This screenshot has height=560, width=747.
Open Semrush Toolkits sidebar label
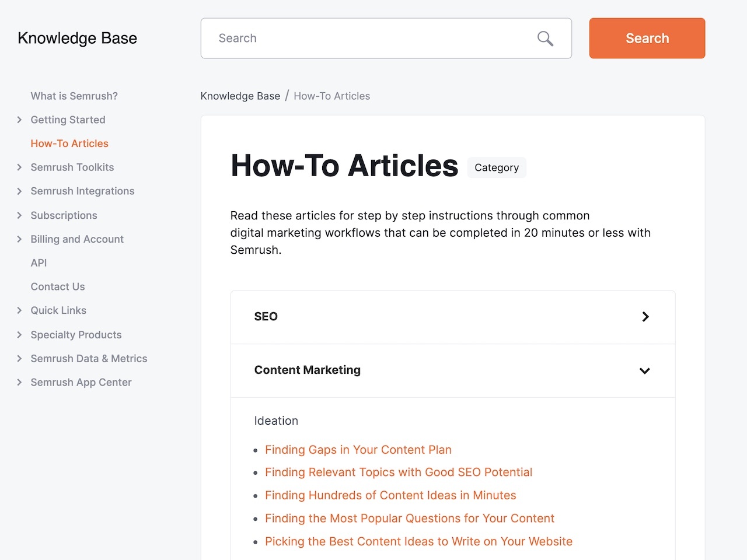tap(72, 167)
